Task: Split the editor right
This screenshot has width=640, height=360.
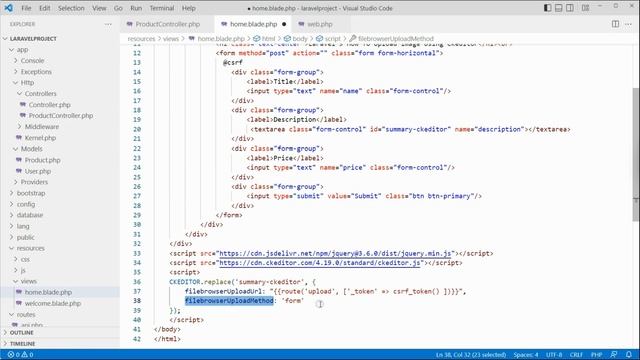Action: (615, 24)
